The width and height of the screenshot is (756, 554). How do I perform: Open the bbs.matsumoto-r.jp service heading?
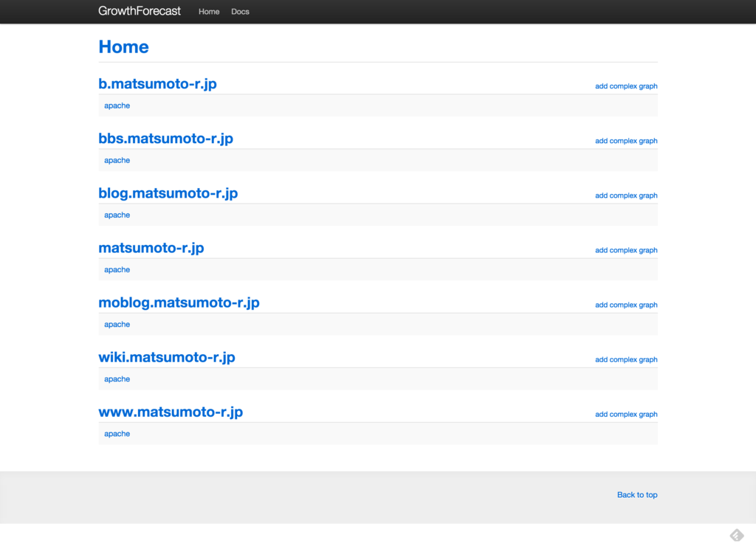[166, 139]
